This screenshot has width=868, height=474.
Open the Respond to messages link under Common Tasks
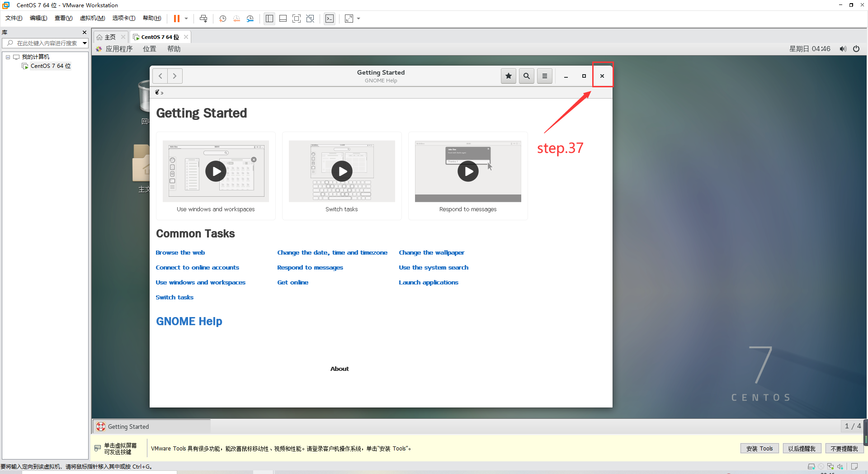(310, 267)
